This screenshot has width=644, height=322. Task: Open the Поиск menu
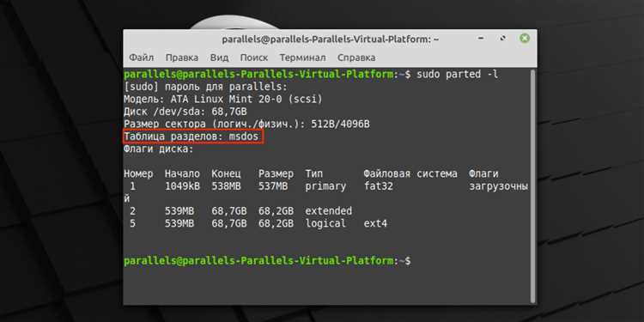(x=254, y=58)
